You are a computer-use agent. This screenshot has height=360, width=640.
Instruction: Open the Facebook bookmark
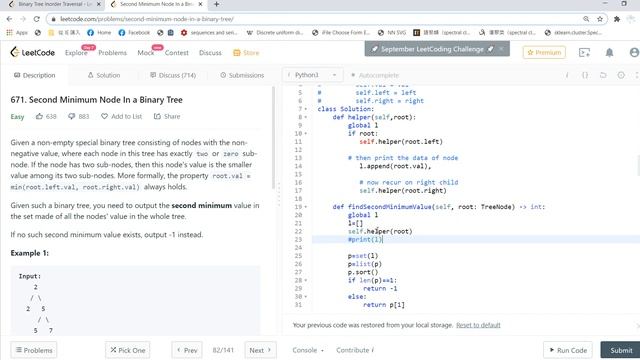click(134, 32)
